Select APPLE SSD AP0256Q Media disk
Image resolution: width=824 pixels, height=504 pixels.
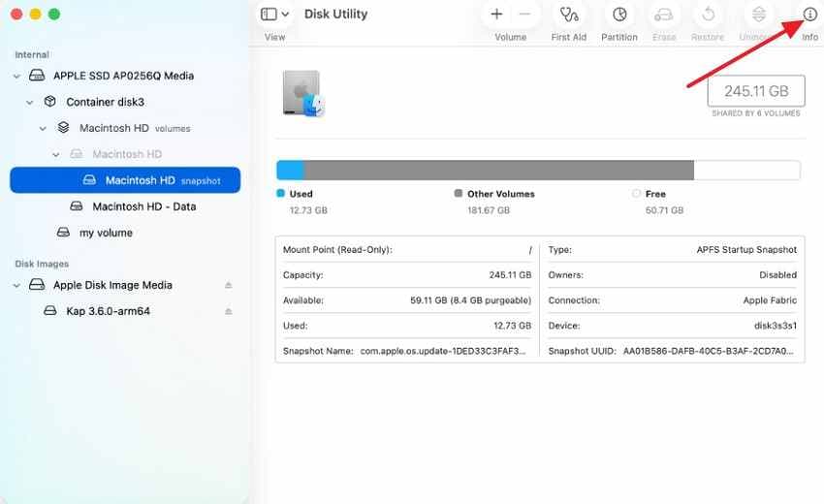click(x=125, y=76)
